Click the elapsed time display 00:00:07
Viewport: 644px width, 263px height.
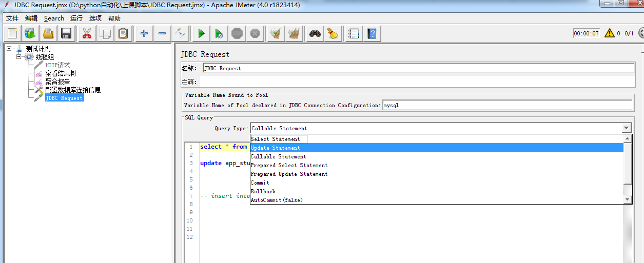(x=587, y=33)
